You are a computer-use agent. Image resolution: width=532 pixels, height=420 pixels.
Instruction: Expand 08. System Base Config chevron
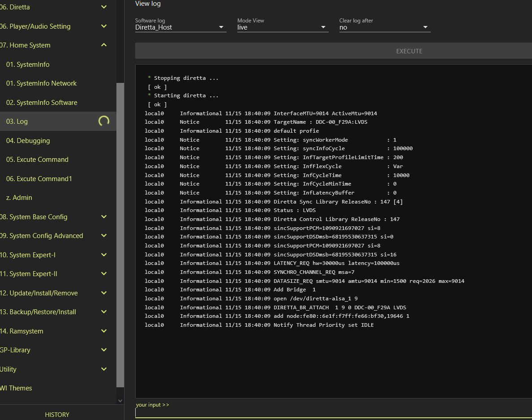104,216
